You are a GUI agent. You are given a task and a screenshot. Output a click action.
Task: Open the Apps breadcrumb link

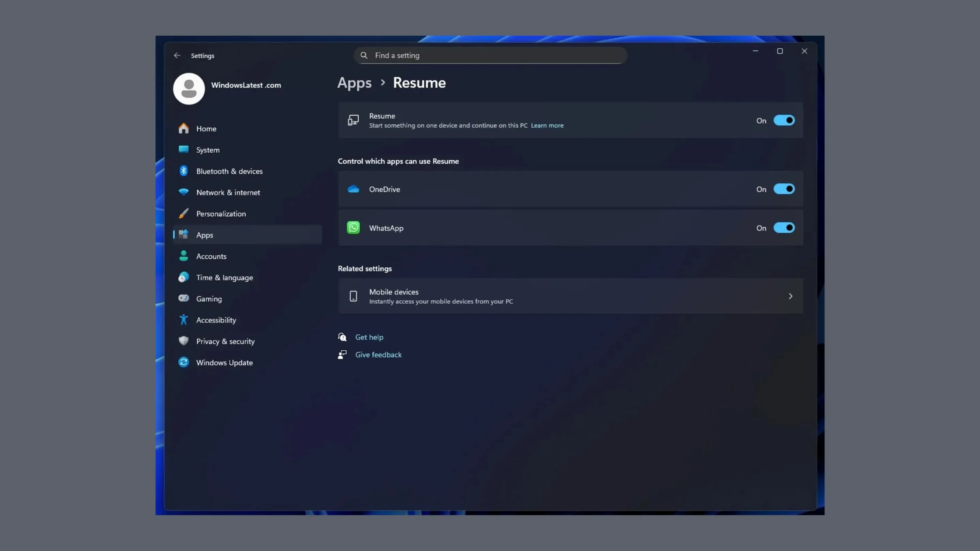click(354, 83)
